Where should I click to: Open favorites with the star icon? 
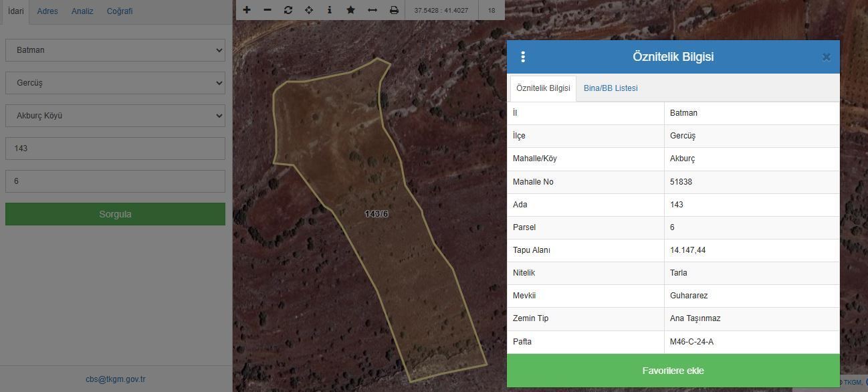click(x=350, y=10)
